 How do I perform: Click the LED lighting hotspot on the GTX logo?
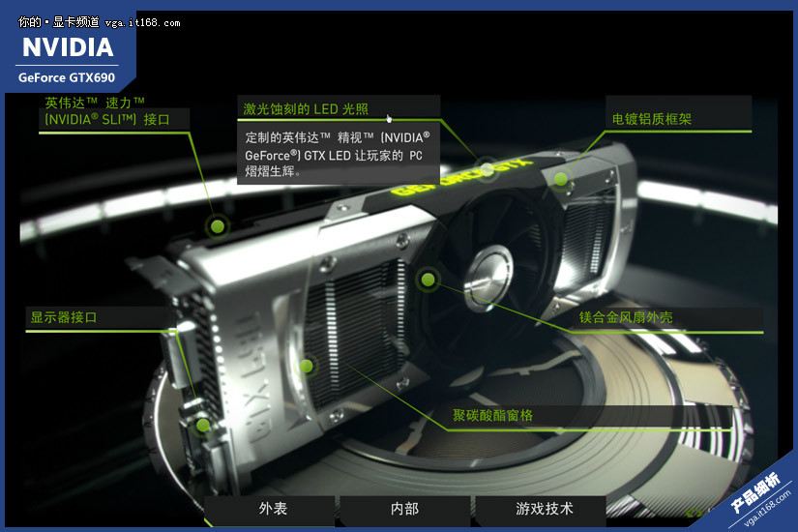(488, 169)
